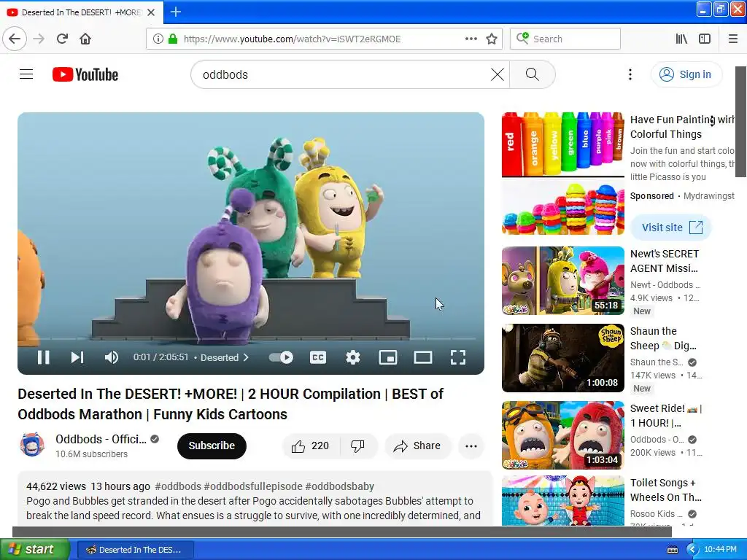Expand hidden system tray icons
Screen dimensions: 747x560
tap(692, 550)
